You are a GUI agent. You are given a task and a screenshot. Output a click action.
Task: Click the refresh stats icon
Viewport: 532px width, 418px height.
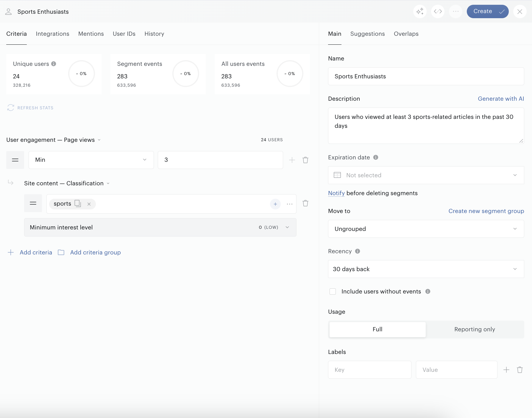(x=11, y=108)
